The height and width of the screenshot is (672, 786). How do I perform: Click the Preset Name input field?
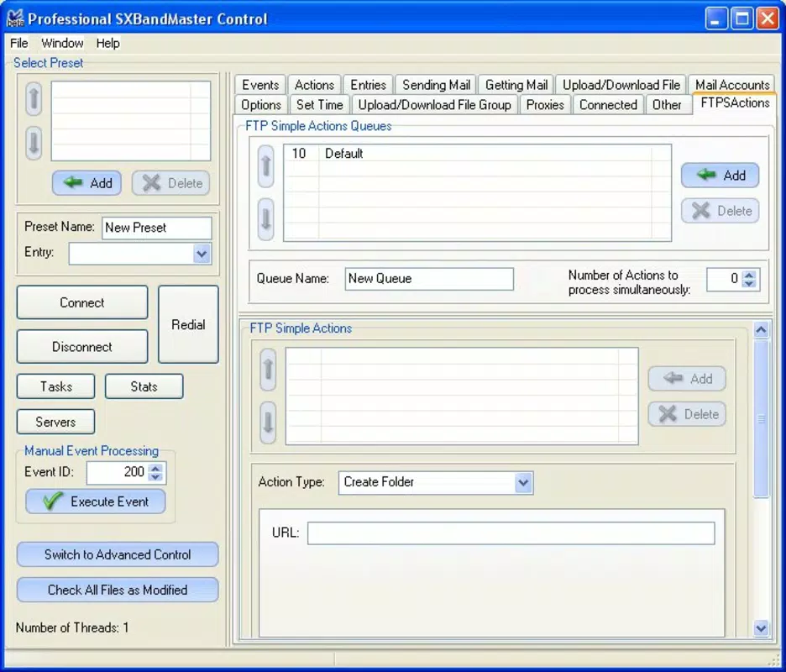point(157,228)
